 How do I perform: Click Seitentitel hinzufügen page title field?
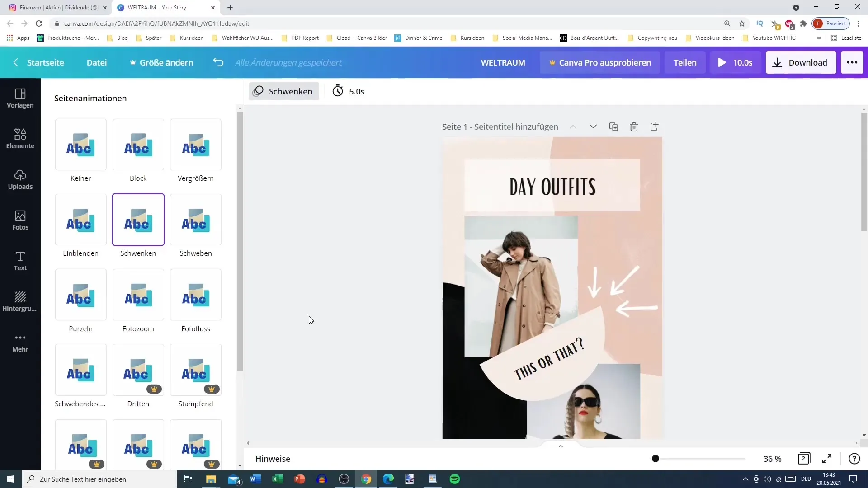pos(516,127)
